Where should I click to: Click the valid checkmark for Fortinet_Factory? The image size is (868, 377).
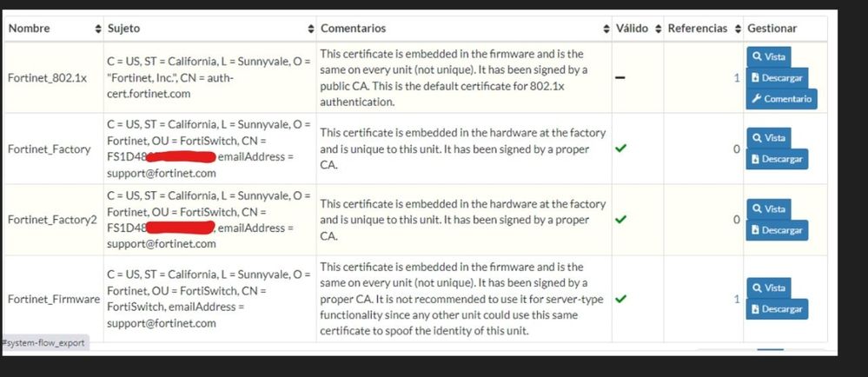coord(620,149)
